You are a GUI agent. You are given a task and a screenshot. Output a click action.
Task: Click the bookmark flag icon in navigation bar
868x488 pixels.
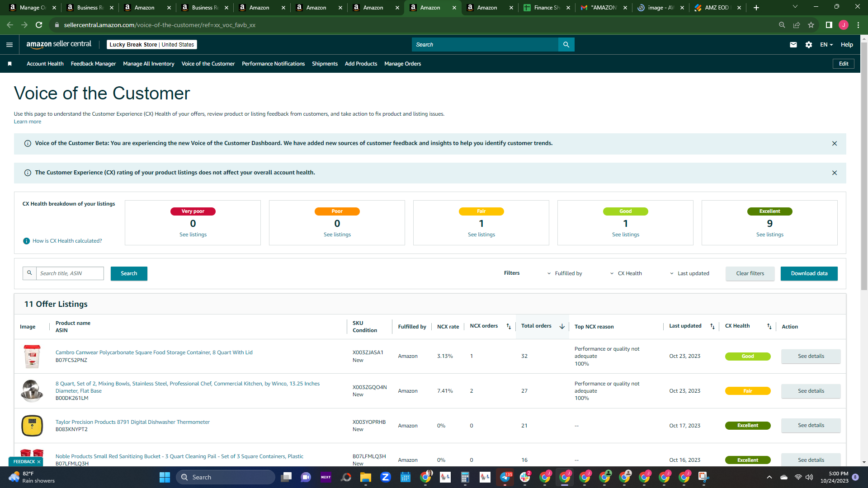9,64
